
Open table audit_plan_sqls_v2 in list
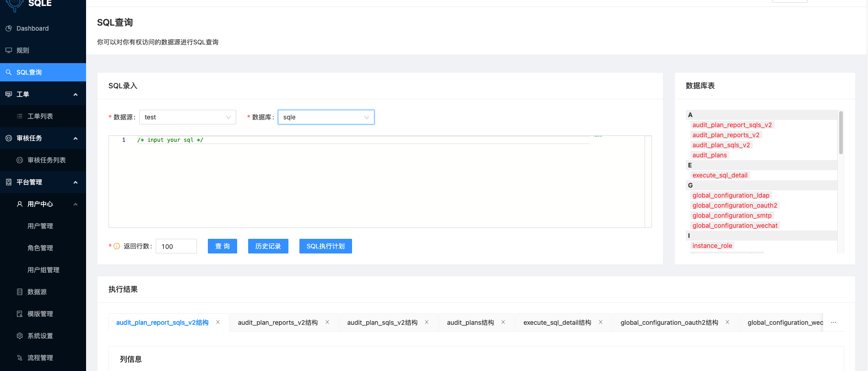click(x=721, y=145)
